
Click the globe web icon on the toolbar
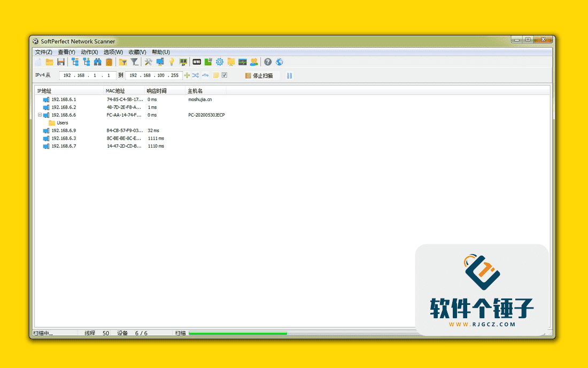pyautogui.click(x=278, y=62)
